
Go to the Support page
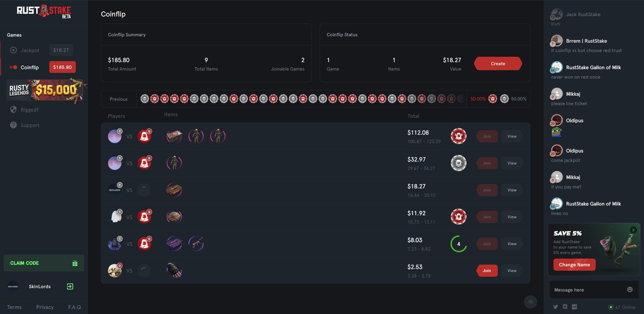click(x=30, y=125)
